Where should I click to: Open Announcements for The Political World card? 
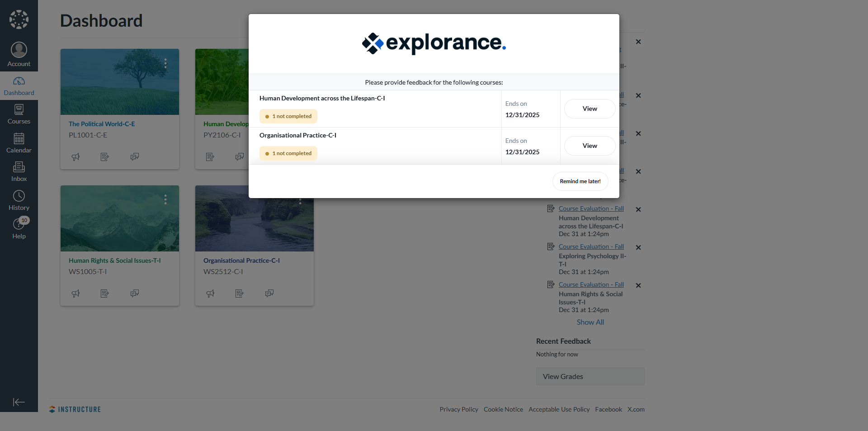[x=75, y=157]
